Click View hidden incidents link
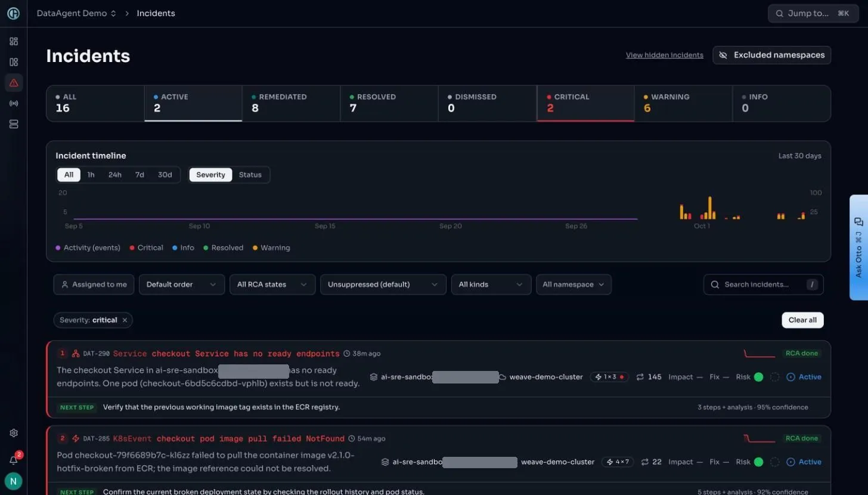The width and height of the screenshot is (868, 495). tap(665, 55)
